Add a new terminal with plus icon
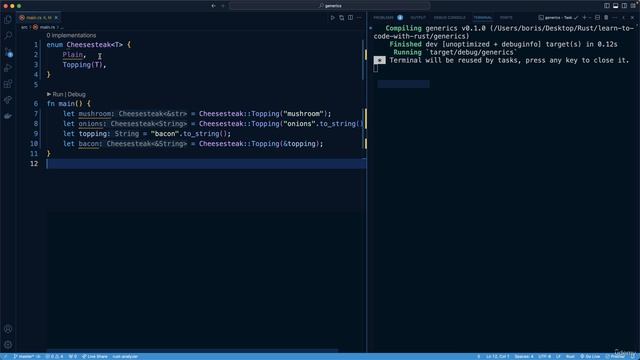This screenshot has width=640, height=360. pyautogui.click(x=584, y=18)
